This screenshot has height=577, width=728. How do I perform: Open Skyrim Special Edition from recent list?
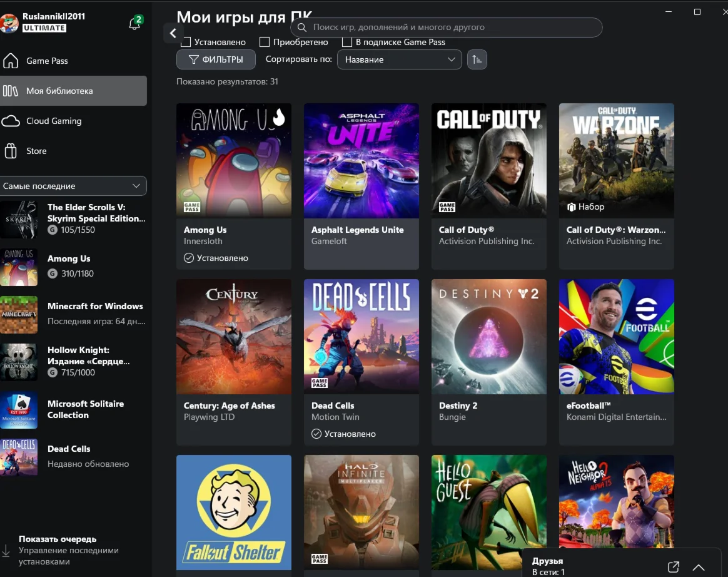73,219
